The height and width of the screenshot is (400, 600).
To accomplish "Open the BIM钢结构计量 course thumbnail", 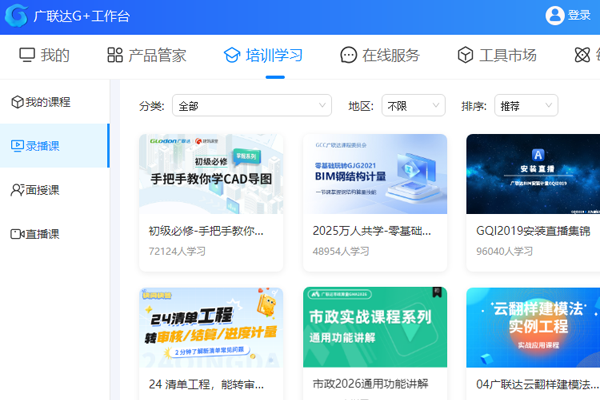I will tap(375, 174).
